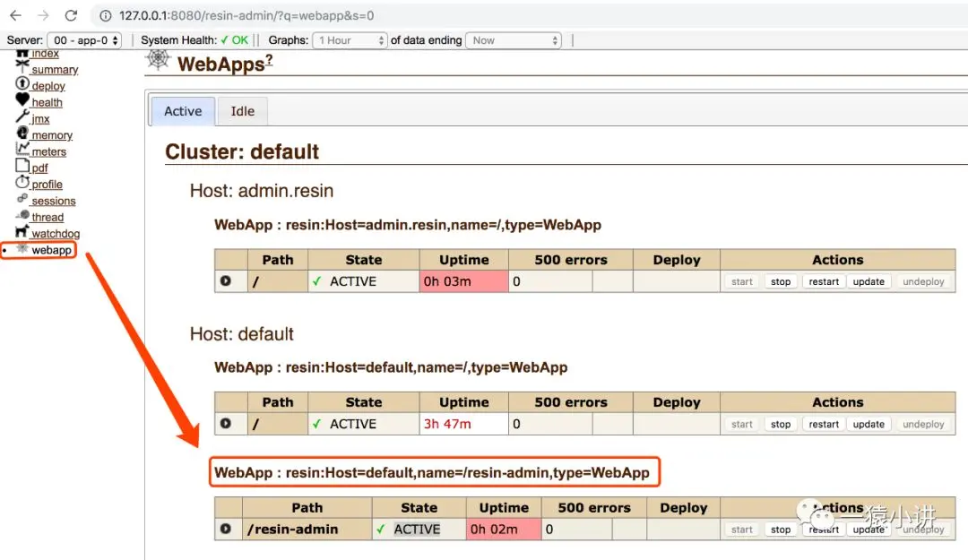Open the memory link in sidebar
This screenshot has height=560, width=968.
coord(52,135)
